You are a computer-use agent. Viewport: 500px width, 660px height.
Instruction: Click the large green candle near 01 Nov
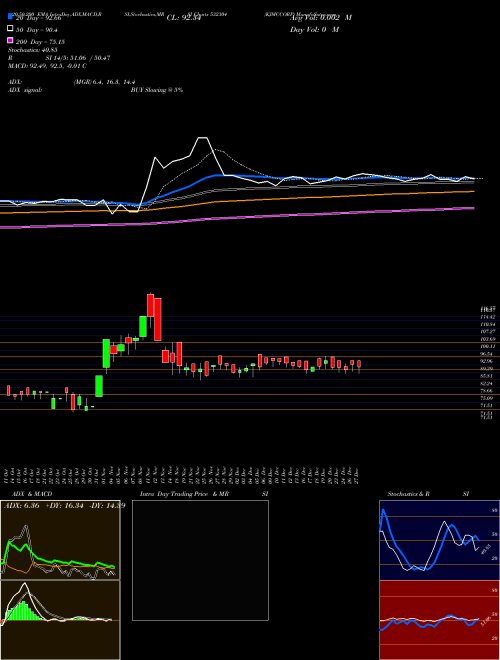click(106, 354)
